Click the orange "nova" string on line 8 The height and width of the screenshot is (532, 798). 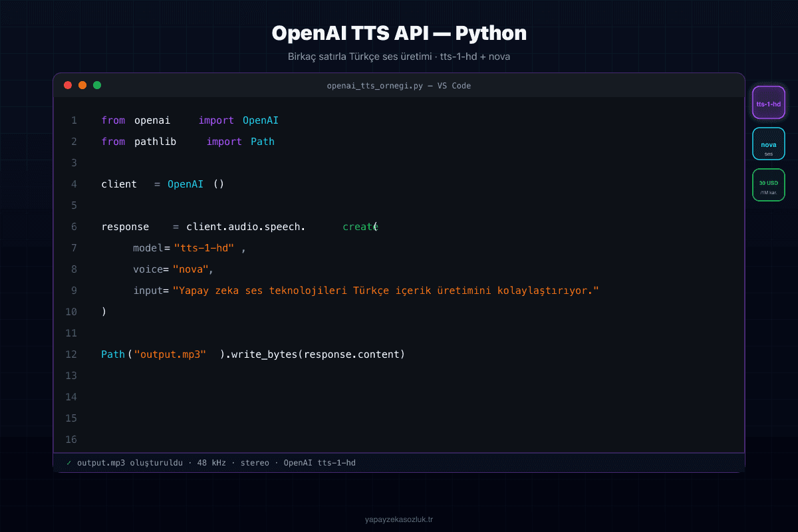point(191,269)
